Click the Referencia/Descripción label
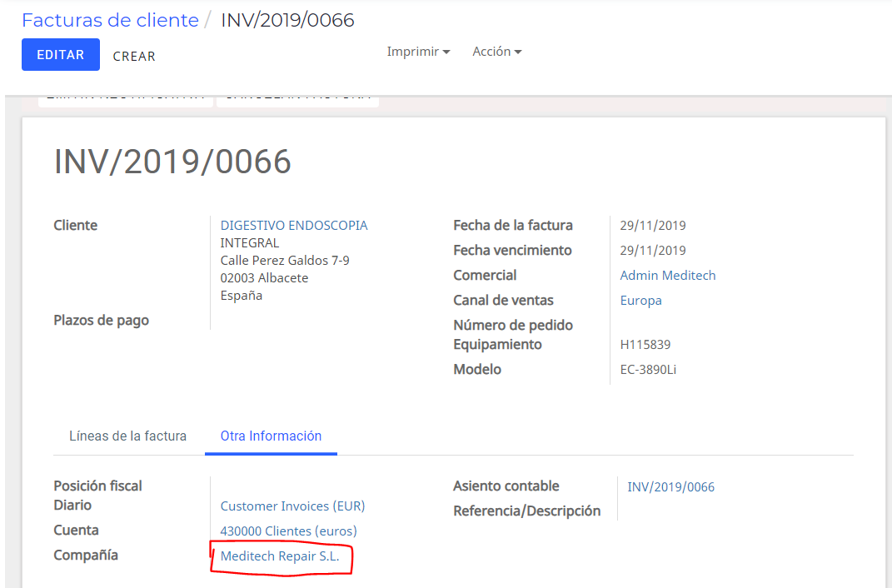Viewport: 892px width, 588px height. [526, 511]
